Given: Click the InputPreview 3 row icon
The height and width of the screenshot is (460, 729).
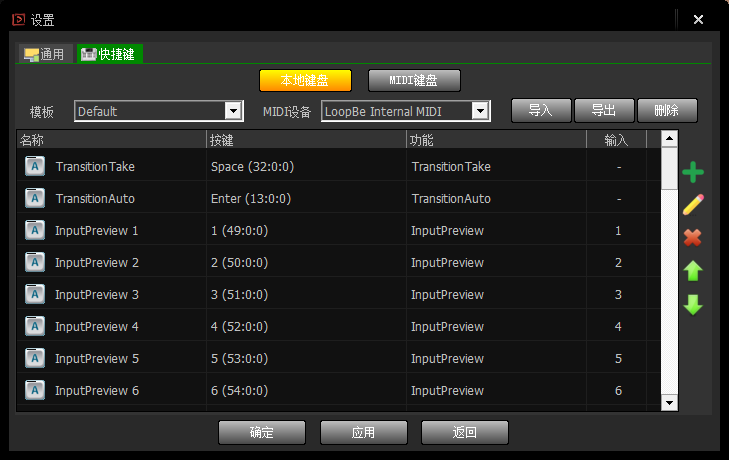Looking at the screenshot, I should [x=35, y=295].
